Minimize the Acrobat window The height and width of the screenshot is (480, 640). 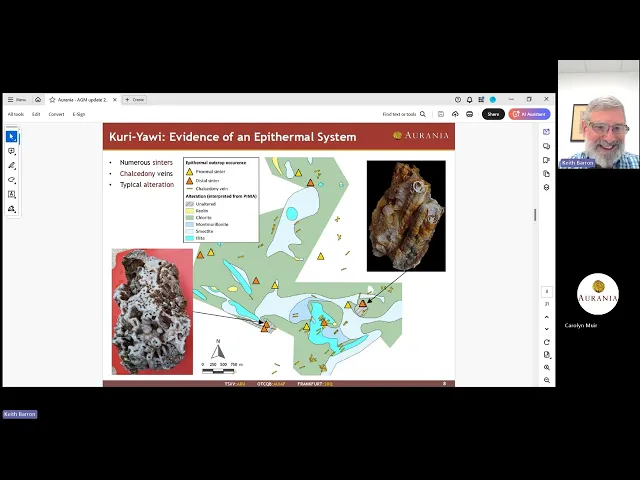tap(511, 99)
